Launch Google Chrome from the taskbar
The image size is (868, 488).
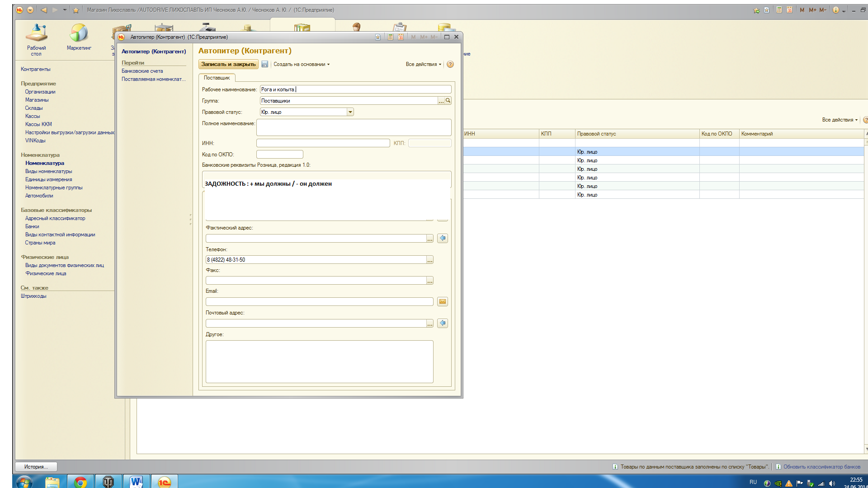pos(80,482)
